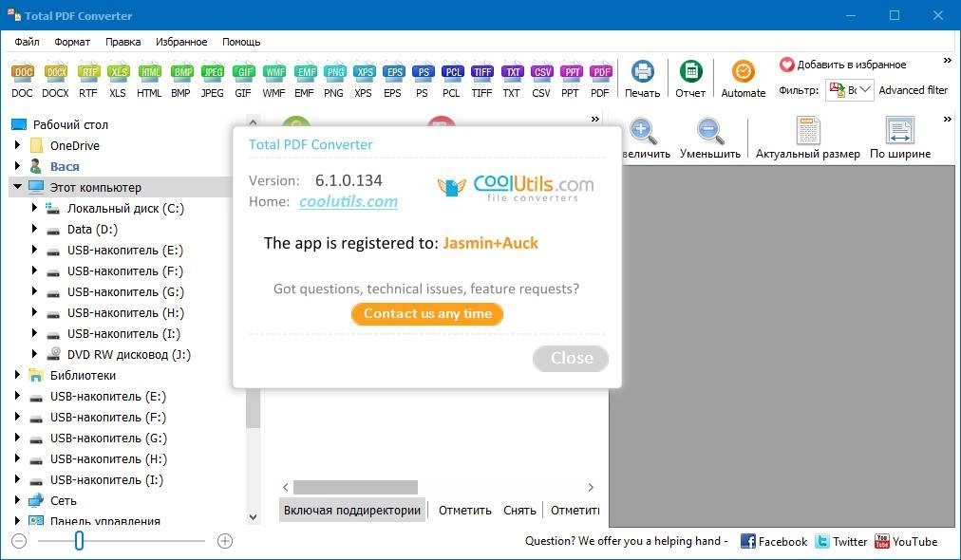The image size is (961, 560).
Task: Convert to PDF format
Action: [600, 81]
